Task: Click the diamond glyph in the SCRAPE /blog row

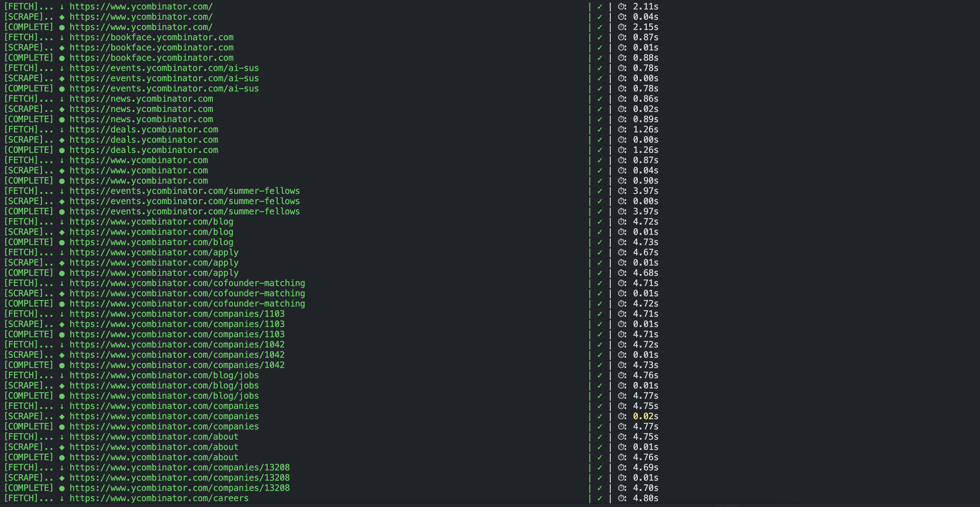Action: [61, 232]
